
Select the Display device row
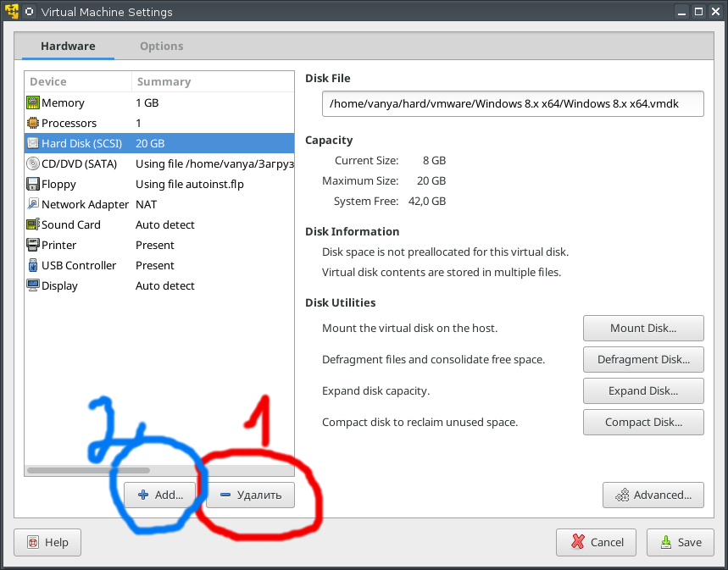click(159, 286)
